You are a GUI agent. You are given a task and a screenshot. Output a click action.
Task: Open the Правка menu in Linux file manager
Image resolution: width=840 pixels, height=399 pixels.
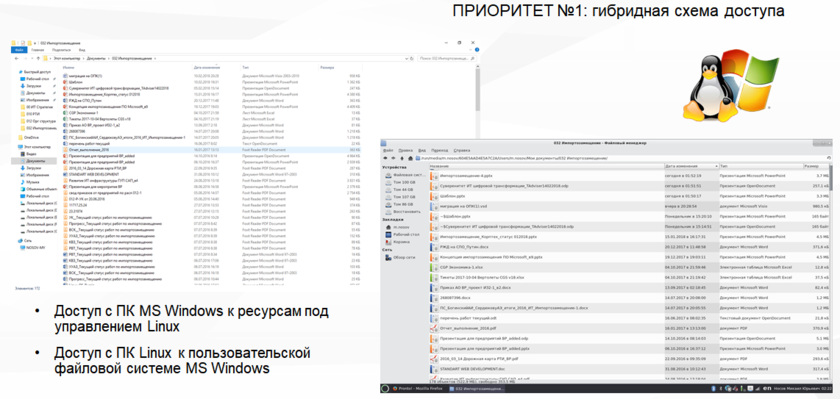click(406, 150)
